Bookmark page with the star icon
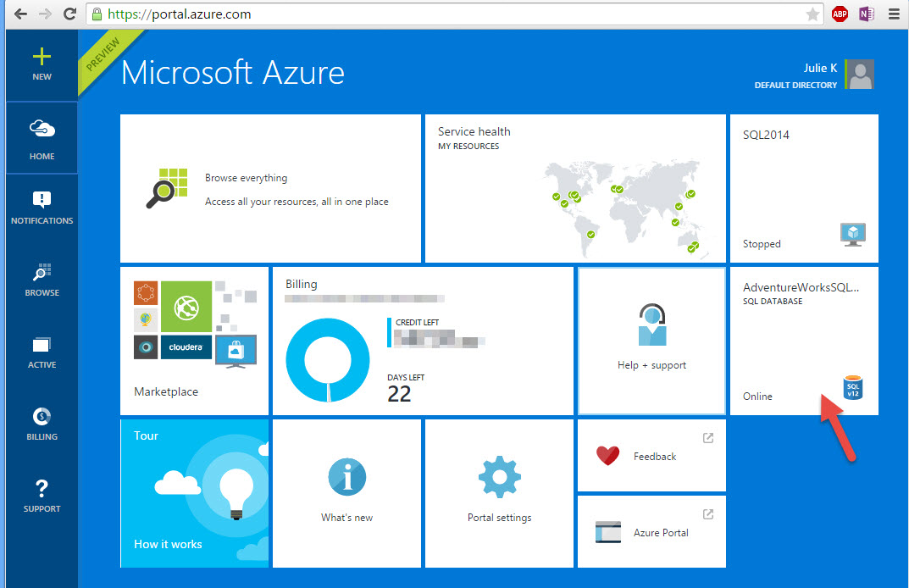The width and height of the screenshot is (909, 588). click(x=812, y=14)
